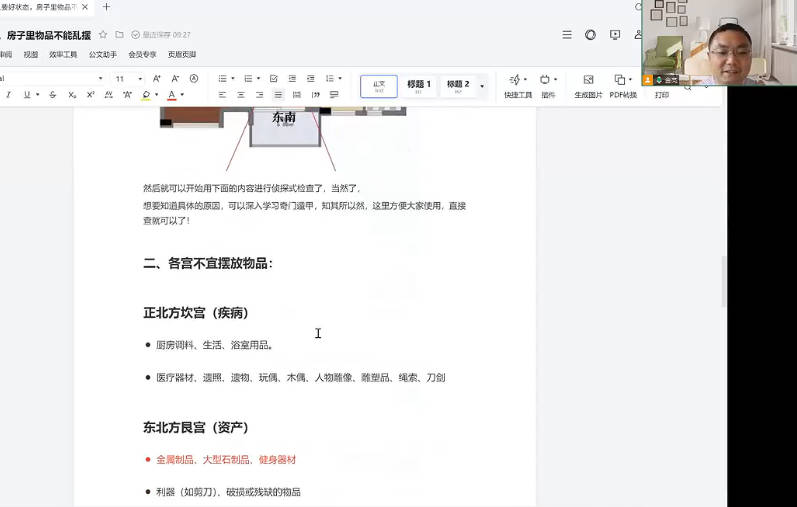Click the superscript icon
This screenshot has height=507, width=797.
[x=90, y=95]
